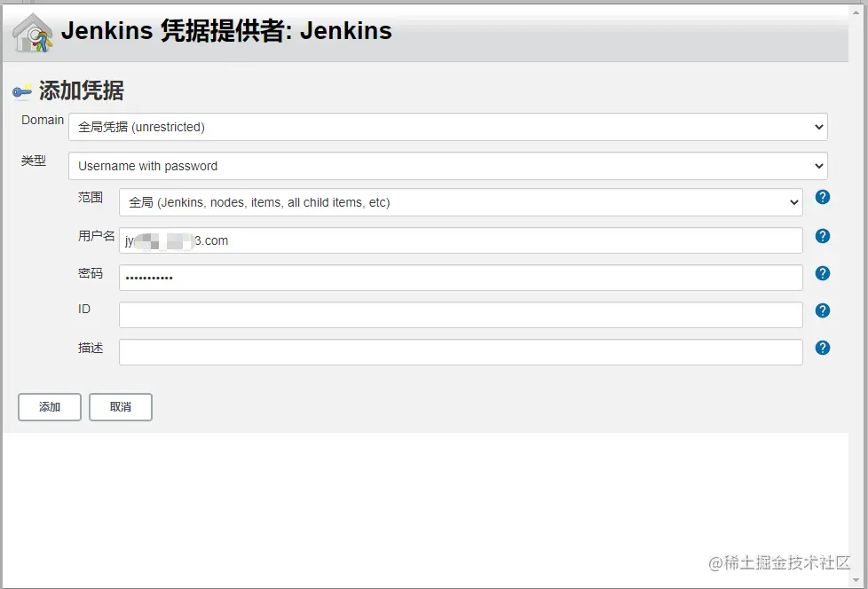Open help for the 用户名 field
This screenshot has height=589, width=868.
822,236
